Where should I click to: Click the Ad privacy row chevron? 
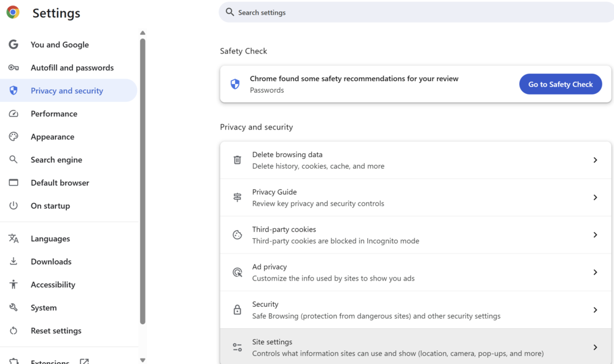point(595,272)
